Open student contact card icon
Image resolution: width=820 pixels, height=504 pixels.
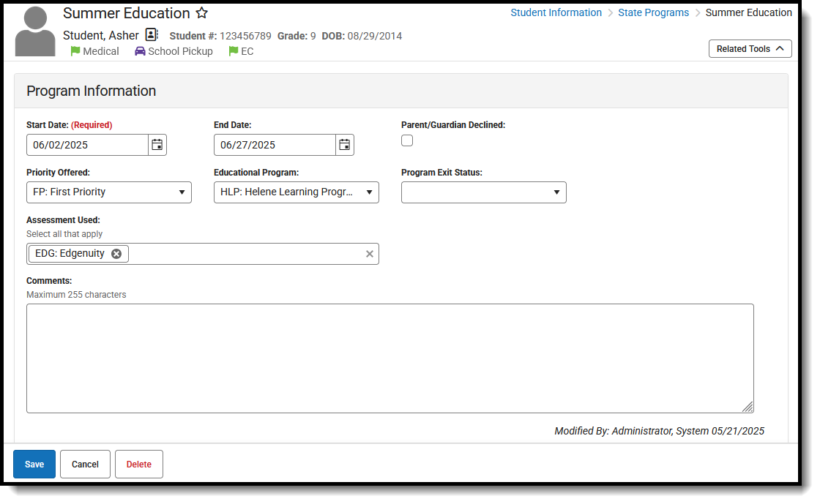(x=152, y=35)
